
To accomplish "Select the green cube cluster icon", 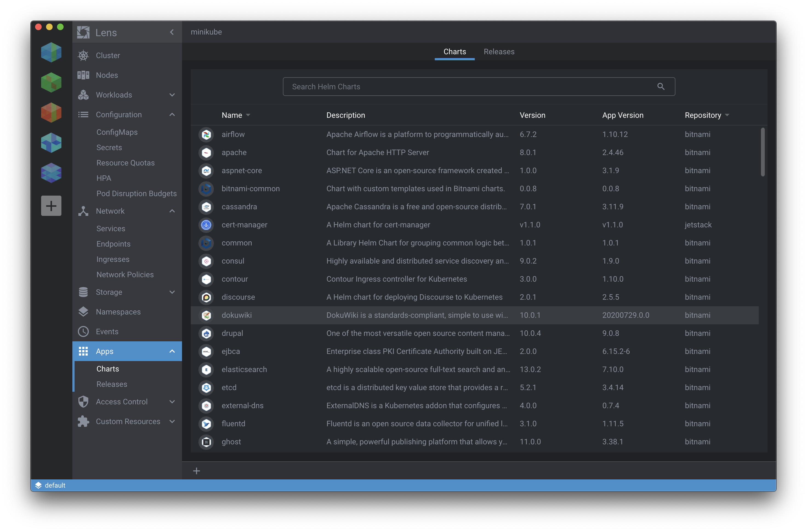I will [x=51, y=82].
